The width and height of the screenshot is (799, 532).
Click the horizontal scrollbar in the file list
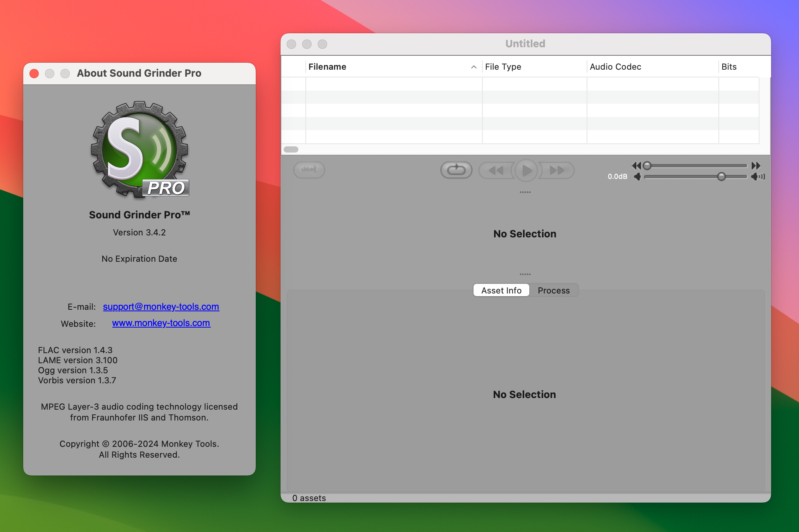point(291,149)
